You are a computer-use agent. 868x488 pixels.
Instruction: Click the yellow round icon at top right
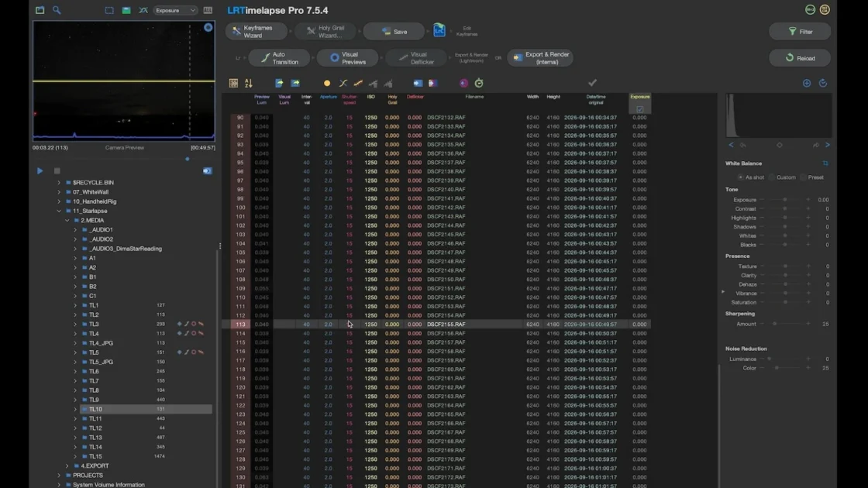[825, 10]
